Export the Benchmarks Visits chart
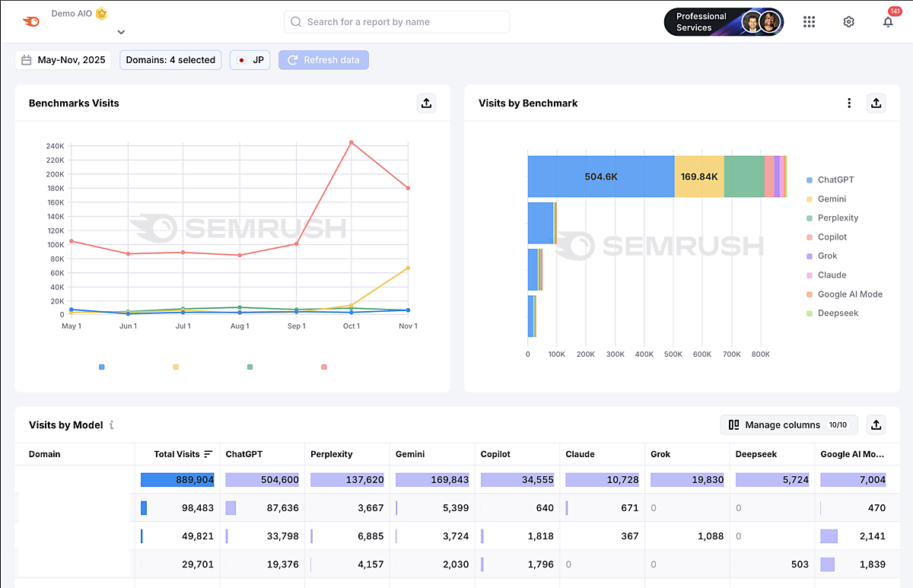The width and height of the screenshot is (913, 588). [426, 103]
